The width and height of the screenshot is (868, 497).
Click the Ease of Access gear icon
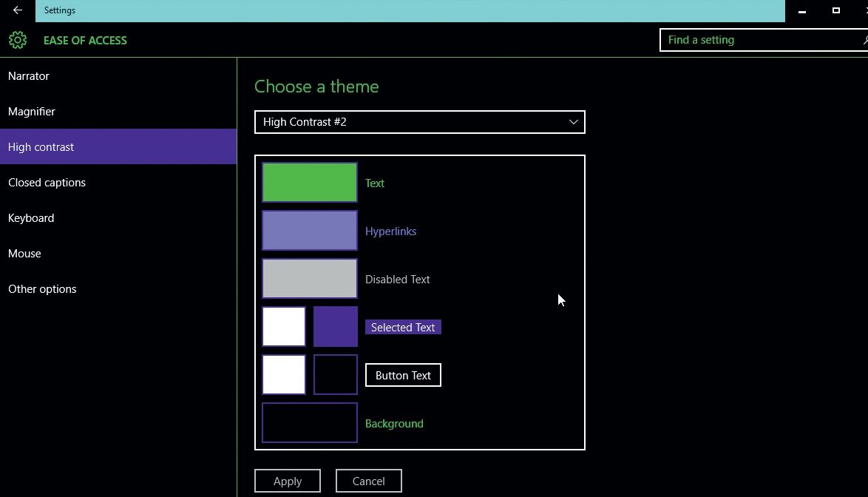[17, 40]
